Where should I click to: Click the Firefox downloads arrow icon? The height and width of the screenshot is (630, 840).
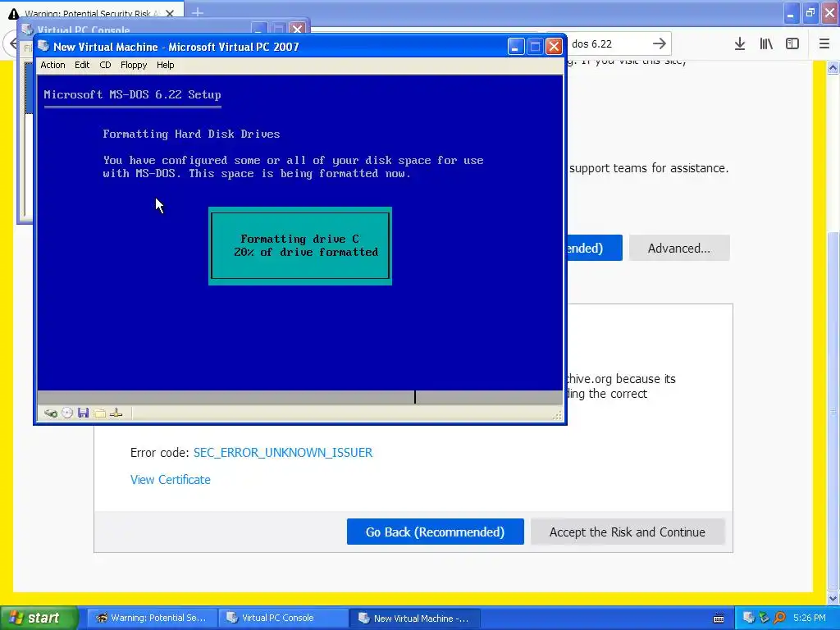click(740, 44)
